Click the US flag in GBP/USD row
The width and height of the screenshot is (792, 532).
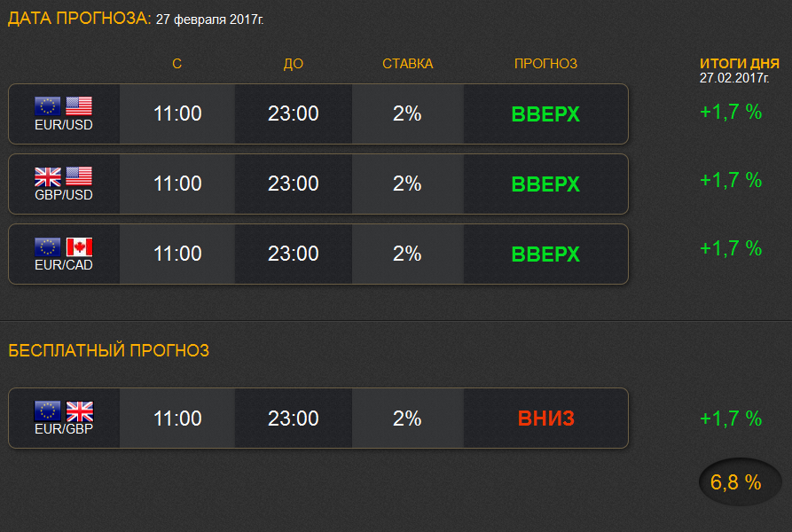coord(79,176)
